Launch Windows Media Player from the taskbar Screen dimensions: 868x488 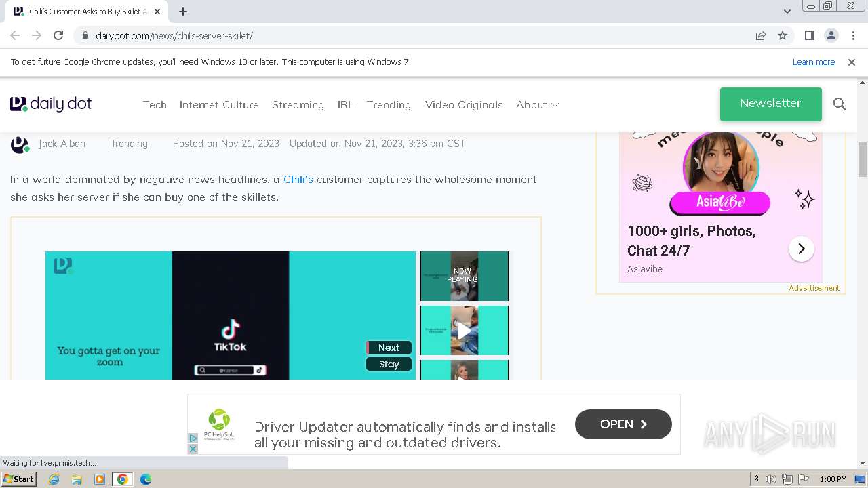click(x=100, y=479)
